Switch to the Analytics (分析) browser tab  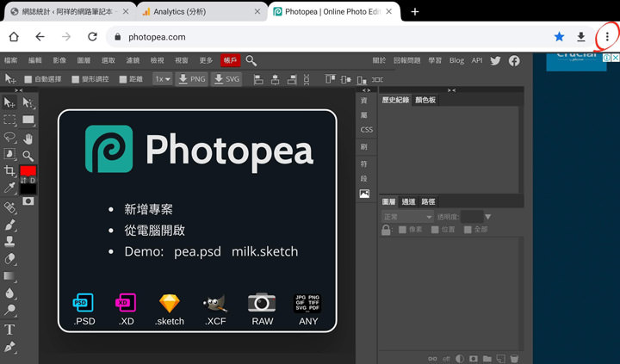pos(201,12)
